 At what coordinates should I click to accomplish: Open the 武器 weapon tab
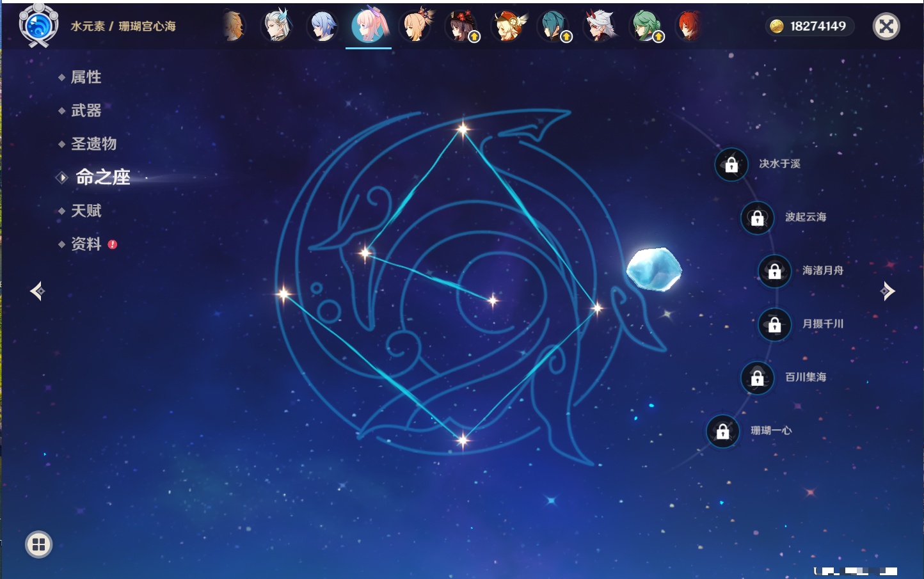86,111
